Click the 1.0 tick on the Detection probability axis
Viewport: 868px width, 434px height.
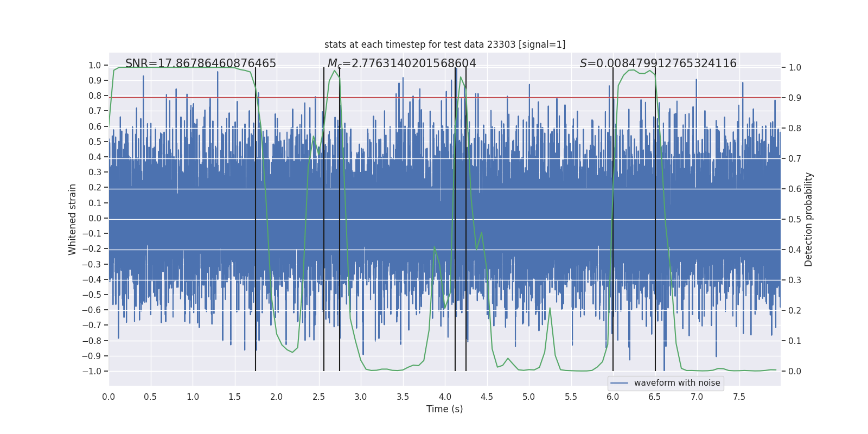[795, 68]
